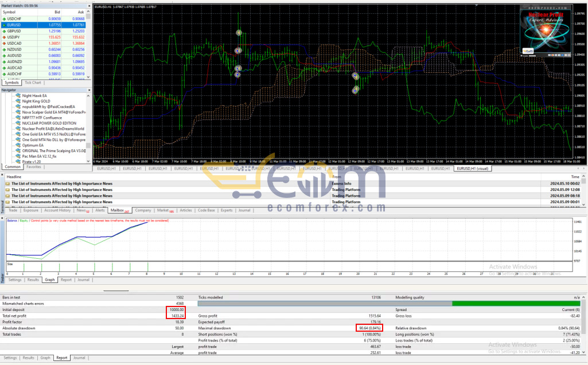588x365 pixels.
Task: Switch to the Tick Chart tab
Action: click(33, 83)
